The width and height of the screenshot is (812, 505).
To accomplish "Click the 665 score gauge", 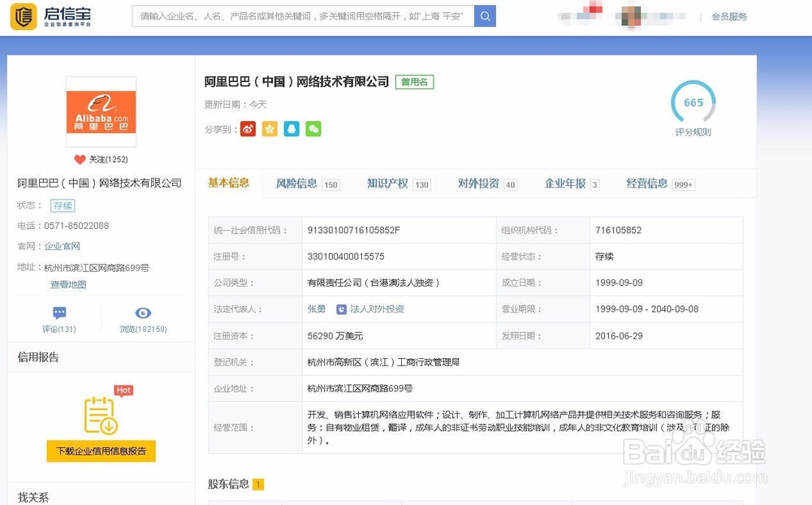I will pyautogui.click(x=693, y=102).
